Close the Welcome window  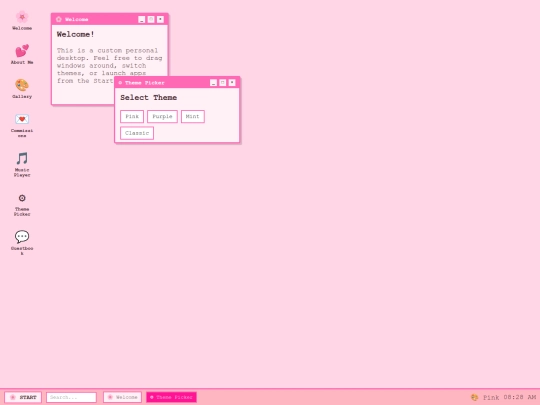(160, 19)
